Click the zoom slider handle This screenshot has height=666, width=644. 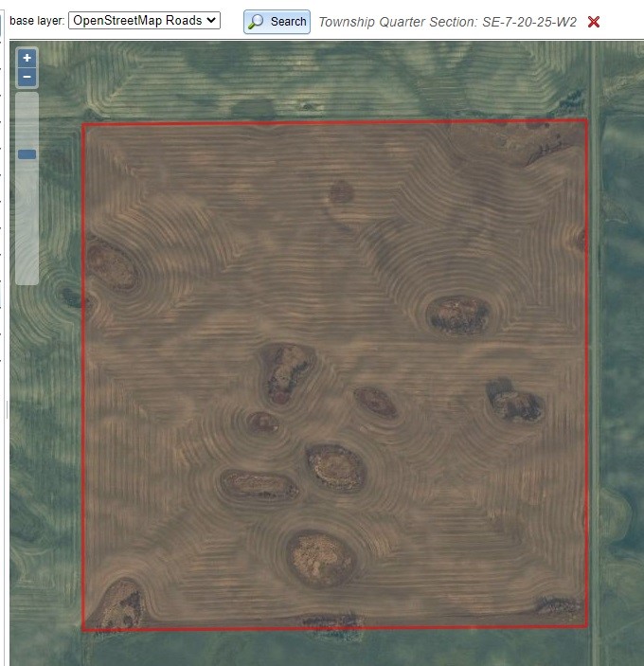click(x=27, y=154)
